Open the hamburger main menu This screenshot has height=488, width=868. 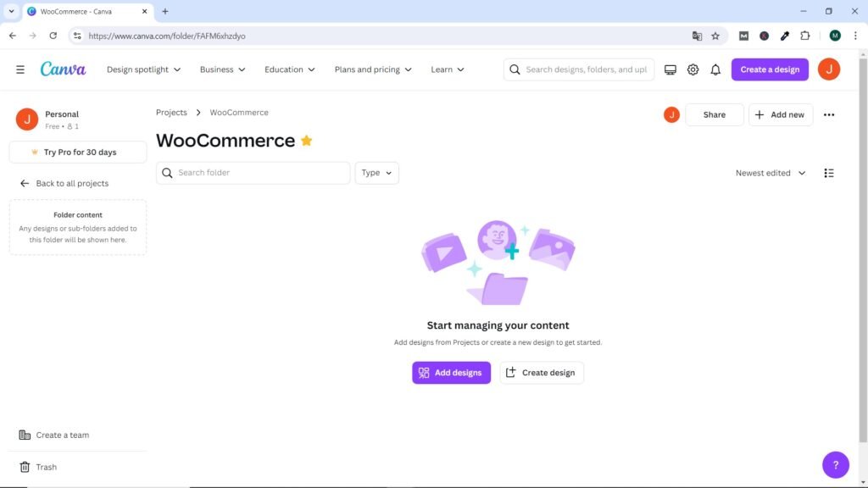pyautogui.click(x=20, y=69)
